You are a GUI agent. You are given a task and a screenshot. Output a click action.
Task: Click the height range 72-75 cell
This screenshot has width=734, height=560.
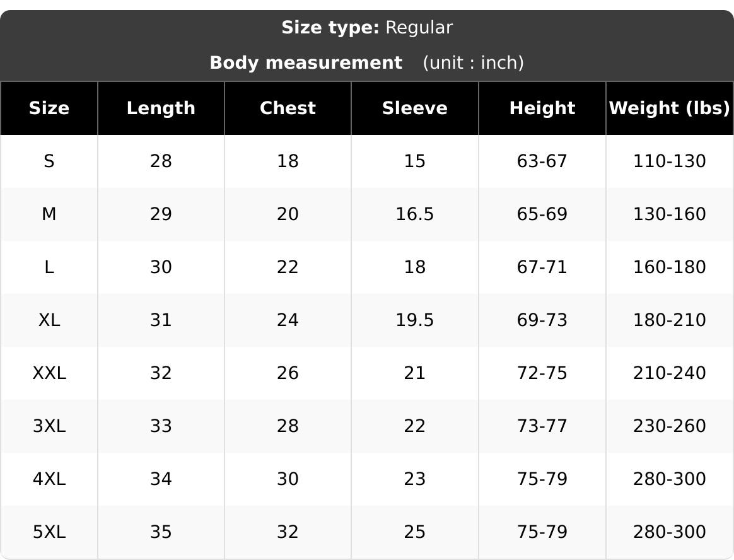(x=542, y=373)
